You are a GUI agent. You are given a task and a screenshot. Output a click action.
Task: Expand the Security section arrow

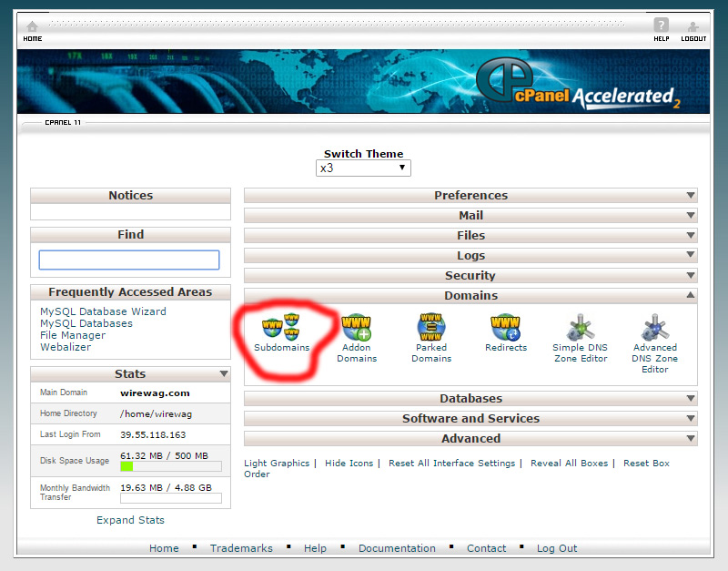[x=691, y=275]
